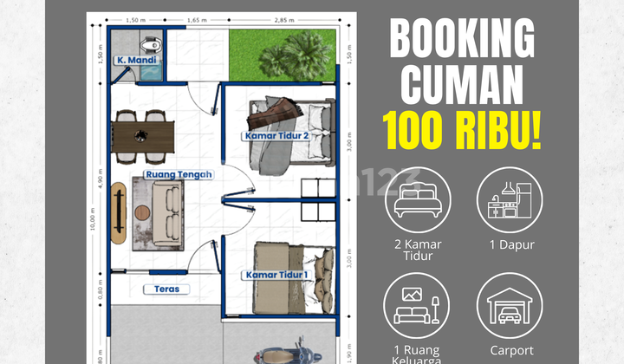Click the CUMAN headline text
Image resolution: width=624 pixels, height=364 pixels.
coord(462,84)
